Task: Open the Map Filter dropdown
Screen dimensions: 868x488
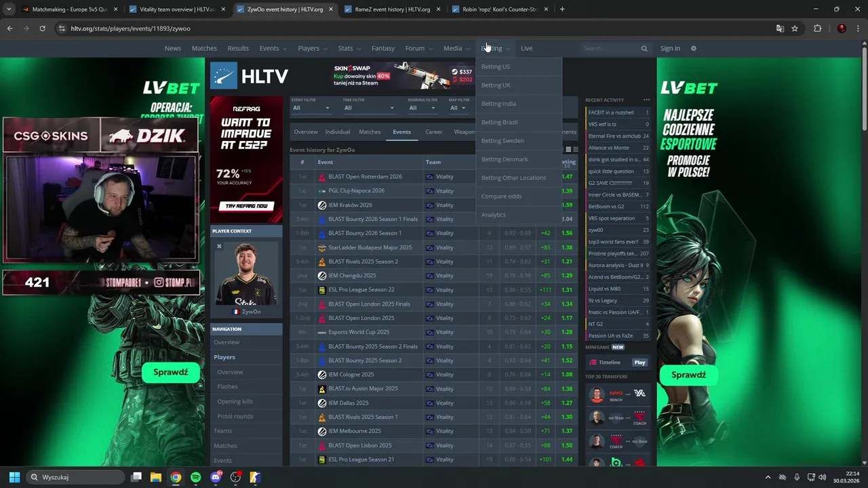Action: [458, 108]
